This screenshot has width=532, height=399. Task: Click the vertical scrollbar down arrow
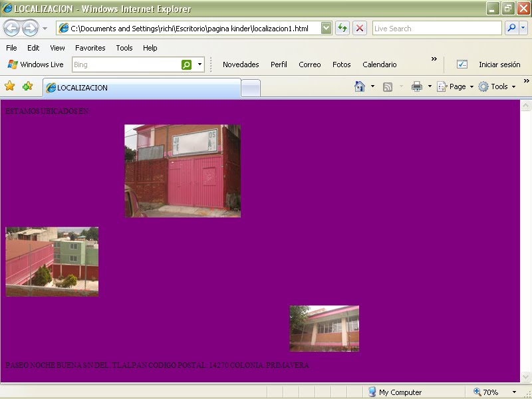coord(525,376)
